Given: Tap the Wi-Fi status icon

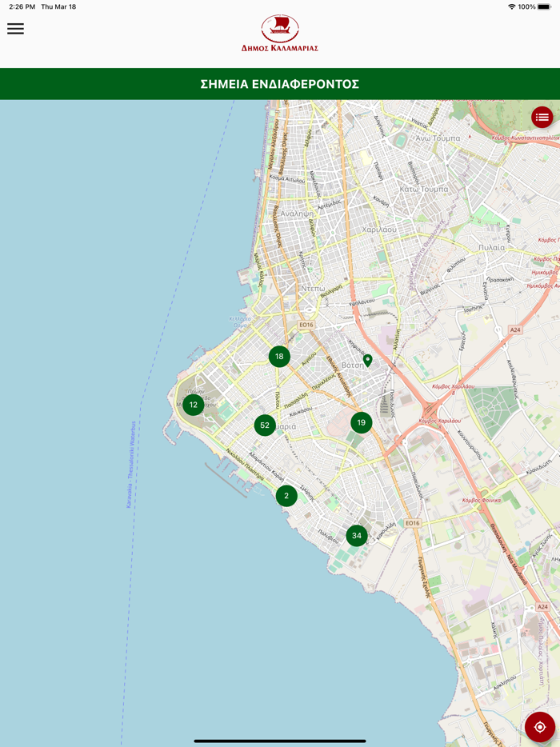Looking at the screenshot, I should point(512,6).
